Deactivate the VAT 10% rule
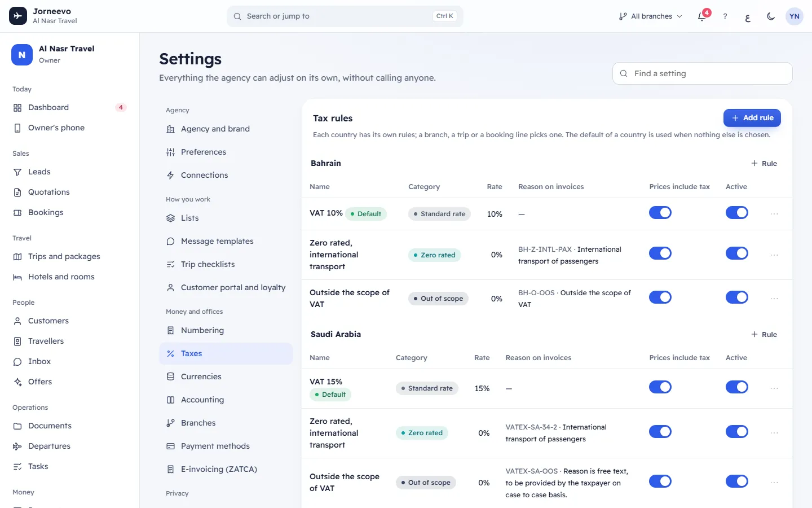The height and width of the screenshot is (508, 812). point(737,213)
